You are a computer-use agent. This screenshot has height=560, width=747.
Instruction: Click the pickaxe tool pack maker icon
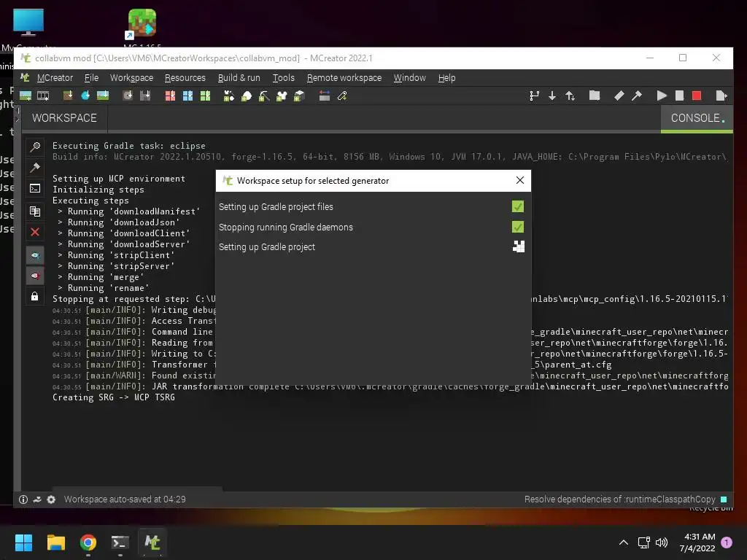pos(264,96)
